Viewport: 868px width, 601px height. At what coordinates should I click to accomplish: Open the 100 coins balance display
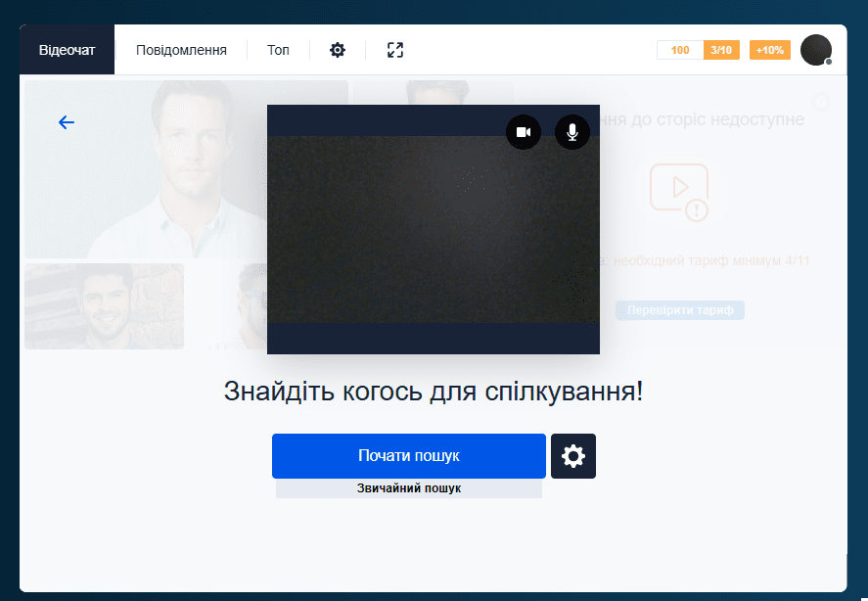[x=679, y=49]
